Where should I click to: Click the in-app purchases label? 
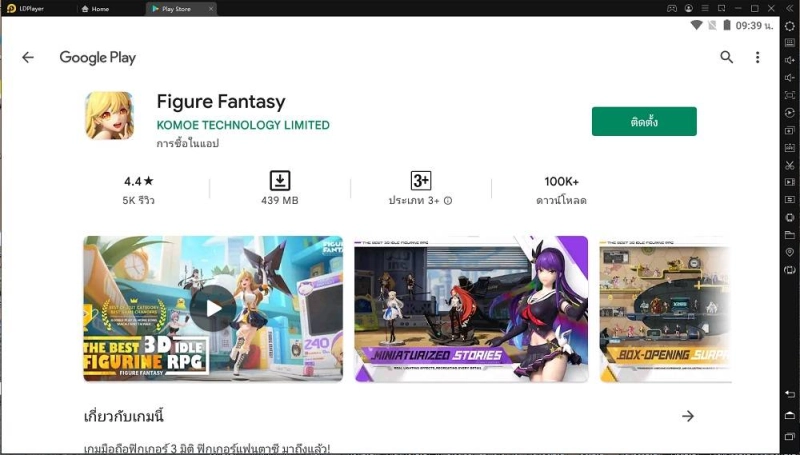(188, 143)
